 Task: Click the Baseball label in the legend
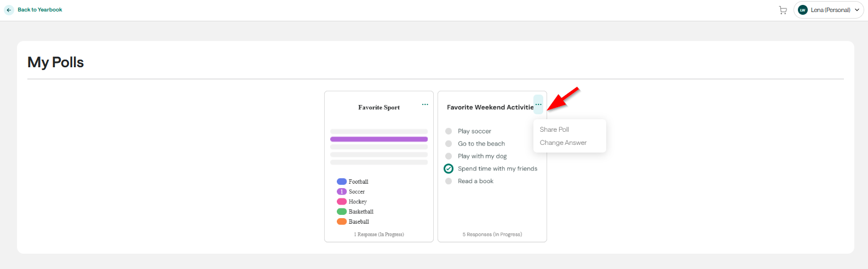pyautogui.click(x=359, y=221)
